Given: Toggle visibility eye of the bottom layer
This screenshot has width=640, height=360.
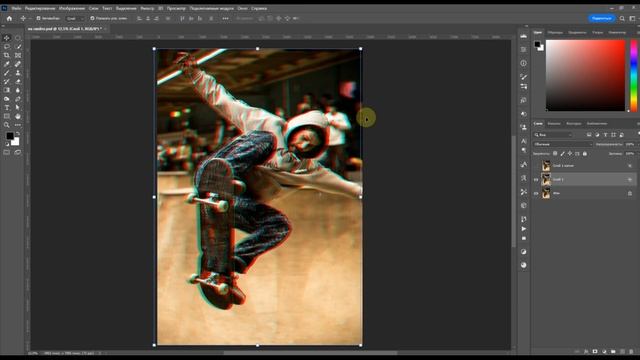Looking at the screenshot, I should tap(536, 193).
